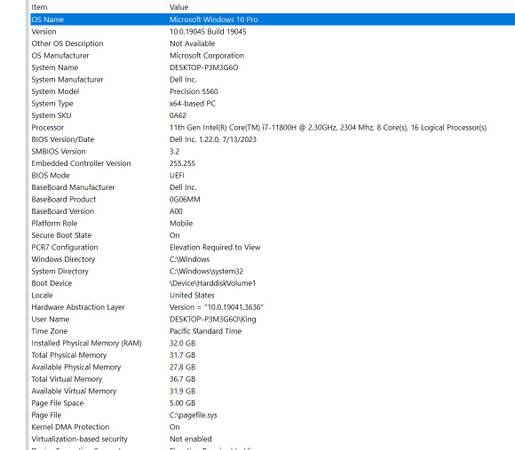Viewport: 515px width, 450px height.
Task: Select the Locale row
Action: (272, 296)
